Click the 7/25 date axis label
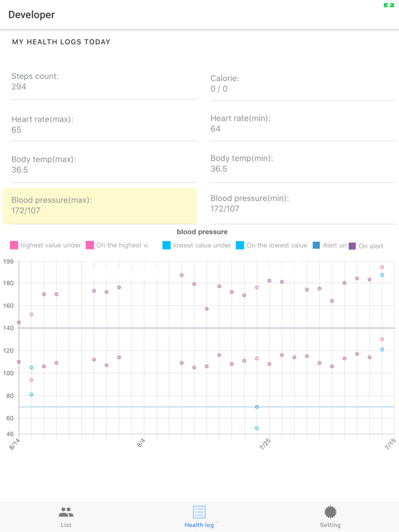This screenshot has width=399, height=532. 265,444
